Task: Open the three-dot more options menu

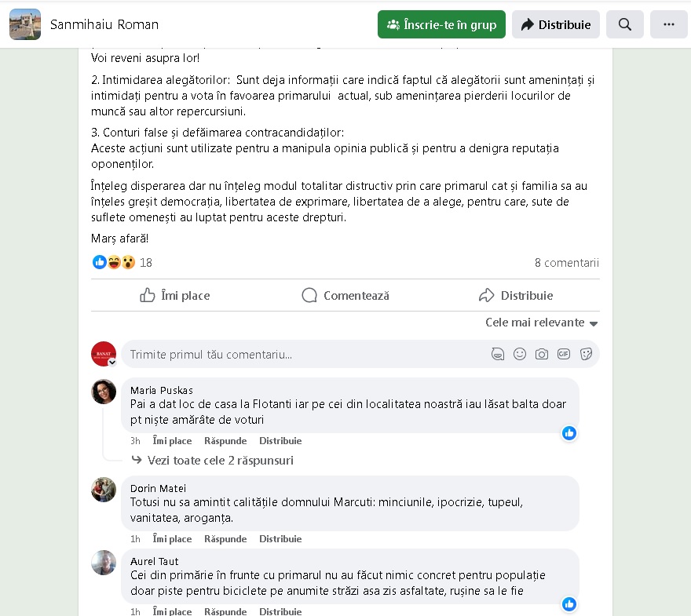Action: (668, 24)
